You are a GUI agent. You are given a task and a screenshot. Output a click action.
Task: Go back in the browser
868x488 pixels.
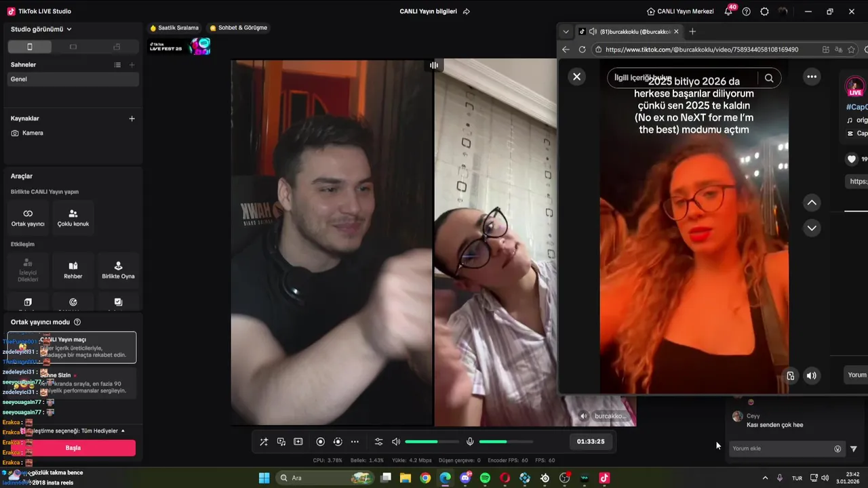(x=566, y=49)
